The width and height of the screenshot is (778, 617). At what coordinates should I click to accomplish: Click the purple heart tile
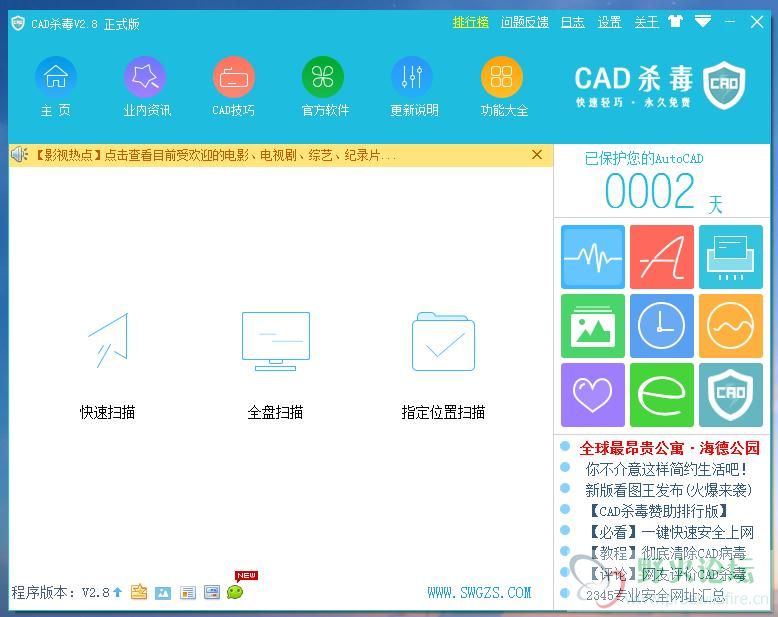pos(593,395)
